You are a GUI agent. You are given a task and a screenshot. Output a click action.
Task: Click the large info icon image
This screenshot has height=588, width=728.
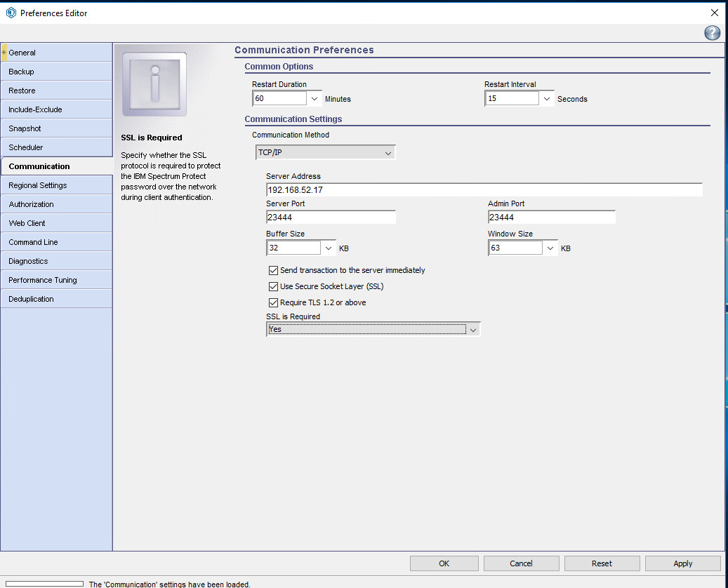(x=154, y=84)
